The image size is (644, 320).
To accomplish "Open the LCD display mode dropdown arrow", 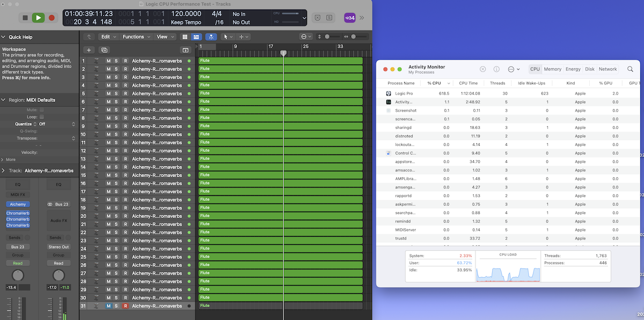I will click(x=304, y=18).
